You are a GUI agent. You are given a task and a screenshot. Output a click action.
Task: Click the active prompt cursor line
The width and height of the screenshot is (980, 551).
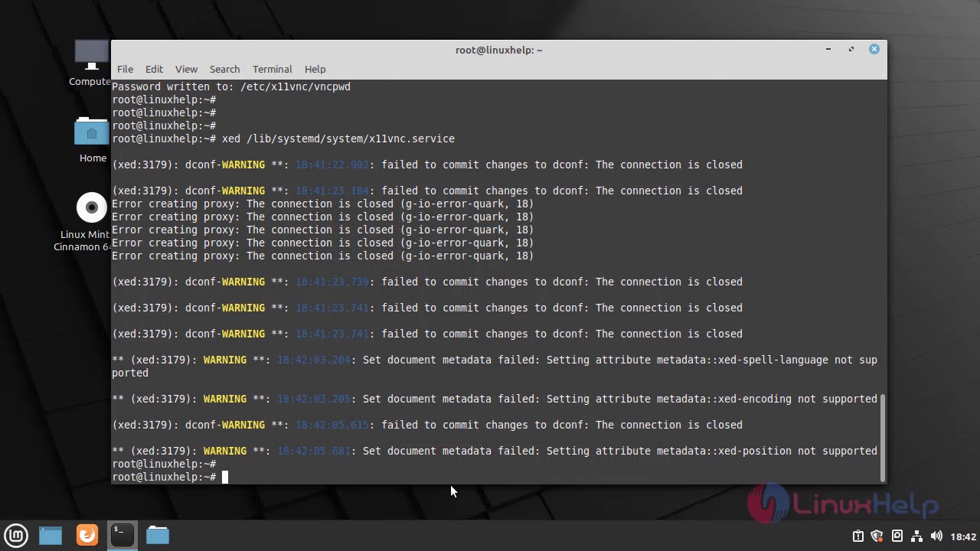coord(168,477)
